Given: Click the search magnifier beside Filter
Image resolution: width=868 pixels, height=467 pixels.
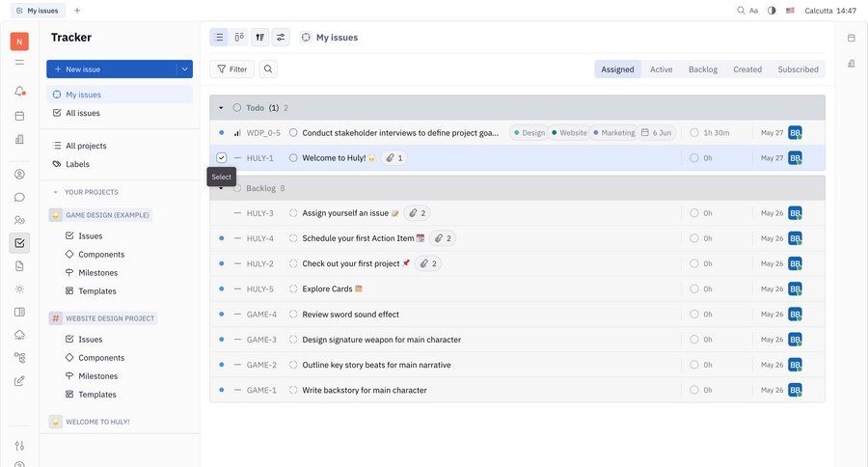Looking at the screenshot, I should point(268,69).
